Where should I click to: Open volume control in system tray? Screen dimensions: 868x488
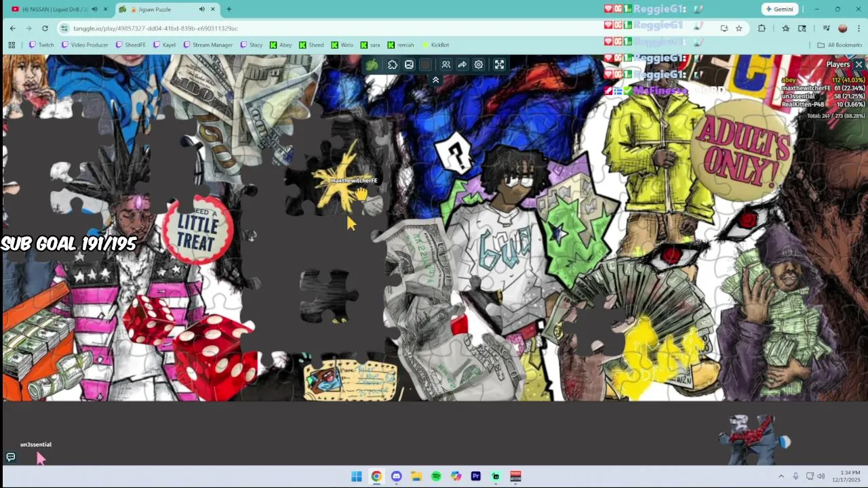coord(821,476)
